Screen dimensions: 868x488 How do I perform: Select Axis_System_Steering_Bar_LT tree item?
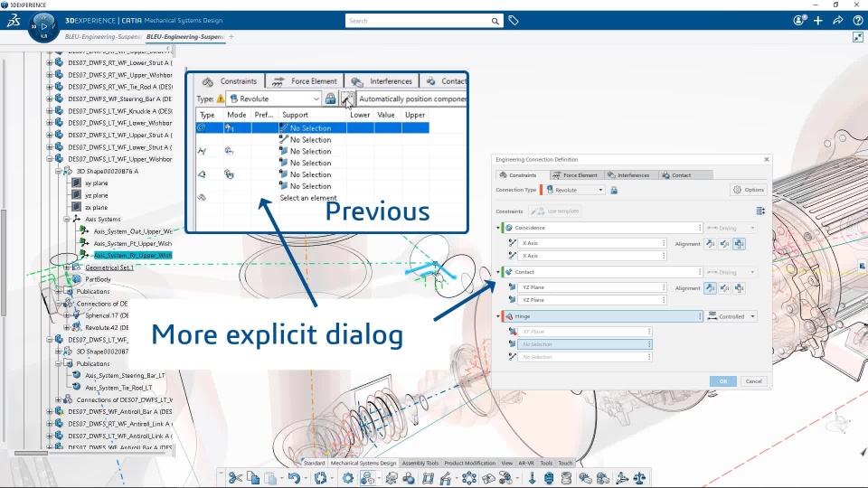(x=125, y=375)
